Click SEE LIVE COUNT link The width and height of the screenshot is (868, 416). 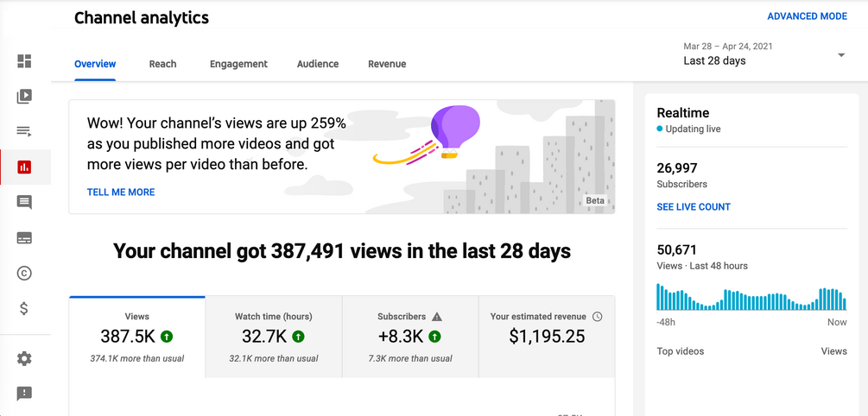(694, 207)
